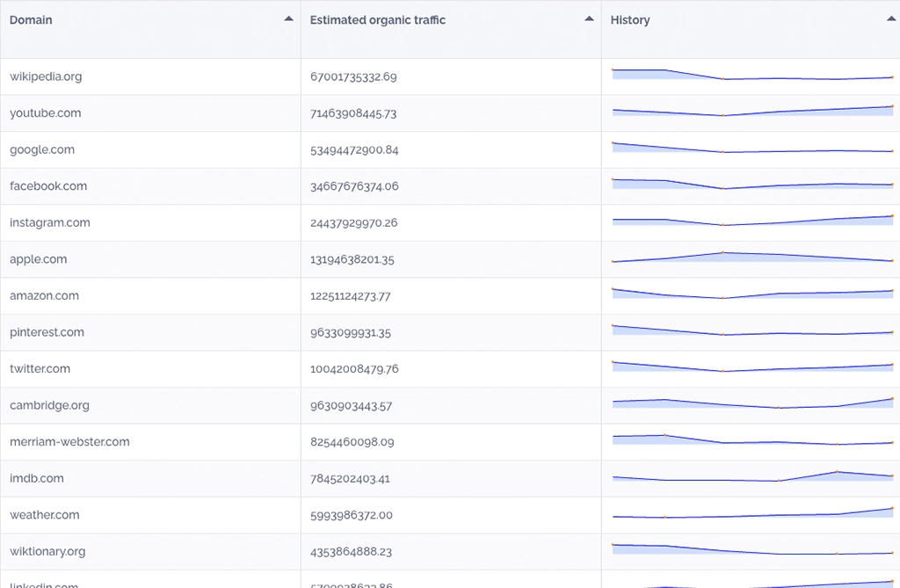900x588 pixels.
Task: Open apple.com history sparkline
Action: click(752, 257)
